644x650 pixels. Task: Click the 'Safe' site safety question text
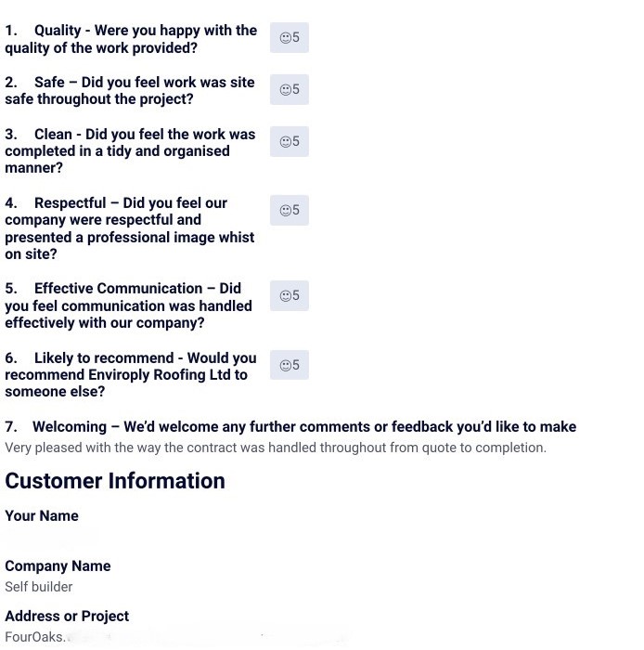pos(129,91)
